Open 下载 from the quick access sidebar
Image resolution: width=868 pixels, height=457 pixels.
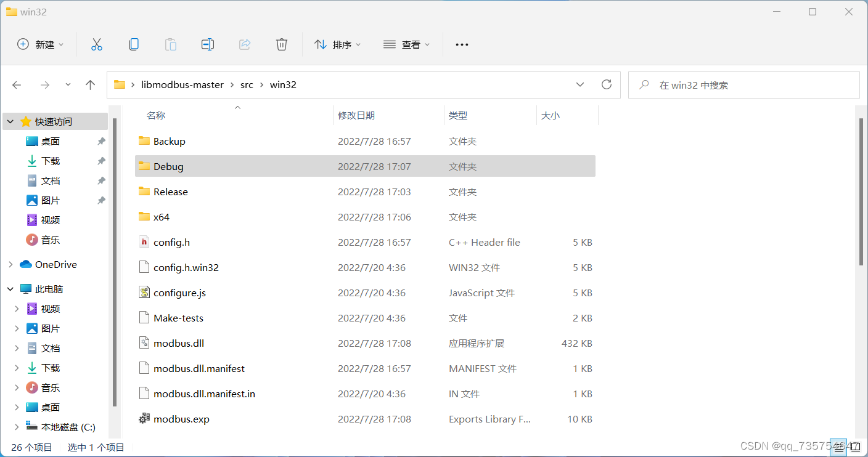(x=49, y=160)
